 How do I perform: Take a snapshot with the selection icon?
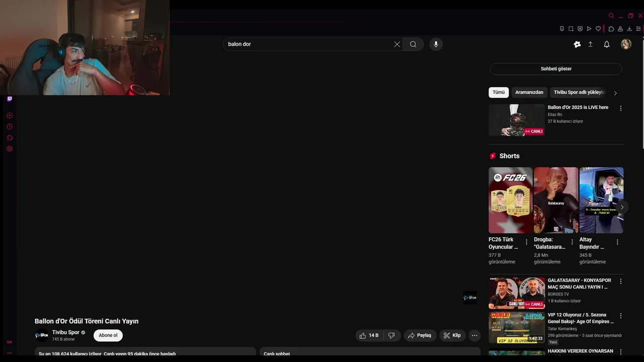coord(571,29)
